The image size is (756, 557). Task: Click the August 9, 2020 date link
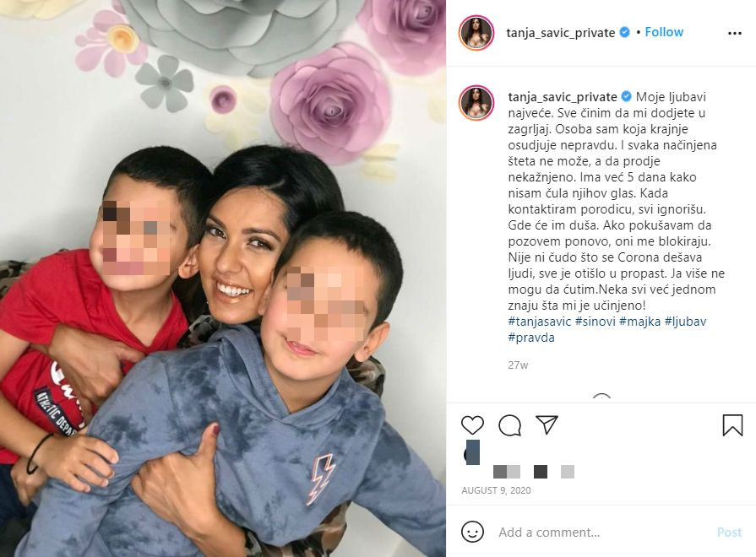(496, 490)
